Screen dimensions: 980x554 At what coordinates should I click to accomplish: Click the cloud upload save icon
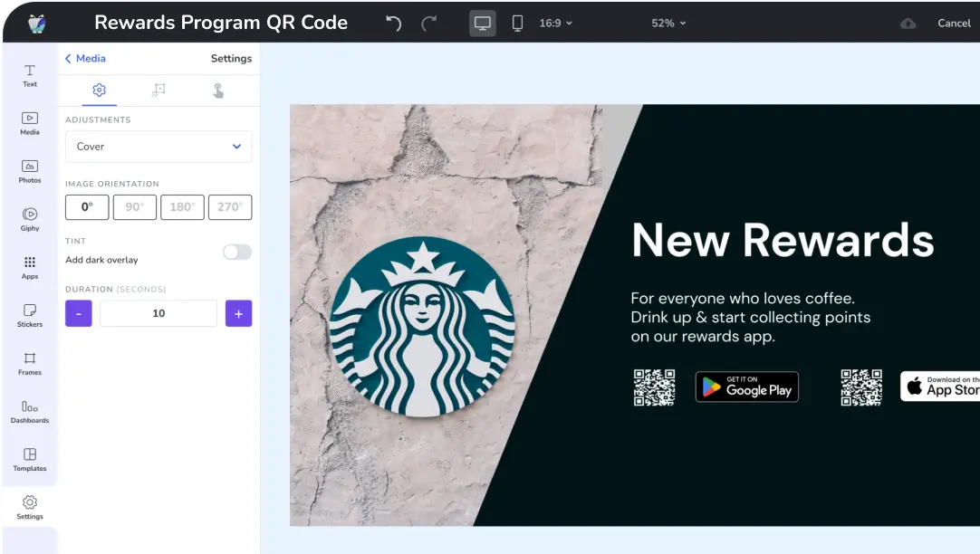click(x=908, y=24)
